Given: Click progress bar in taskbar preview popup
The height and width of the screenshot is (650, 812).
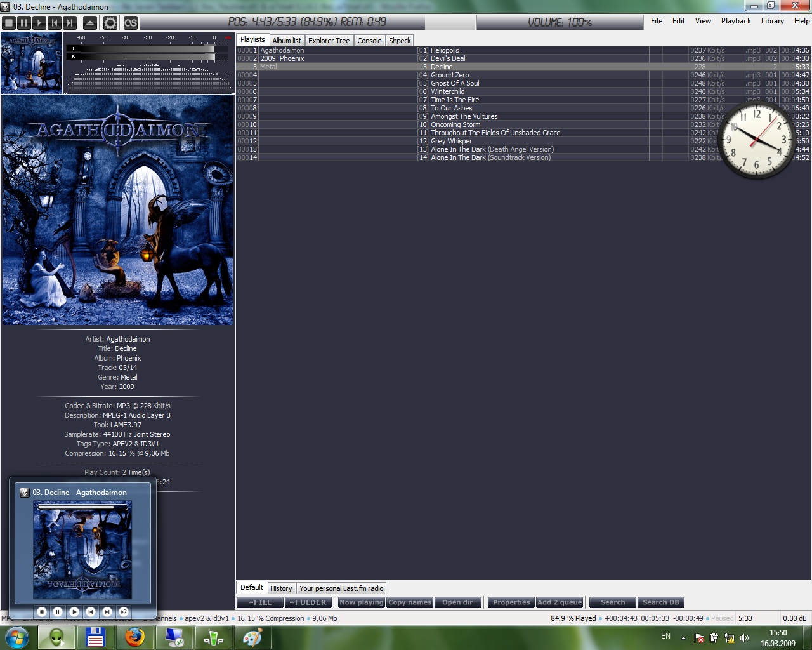Looking at the screenshot, I should (x=82, y=507).
